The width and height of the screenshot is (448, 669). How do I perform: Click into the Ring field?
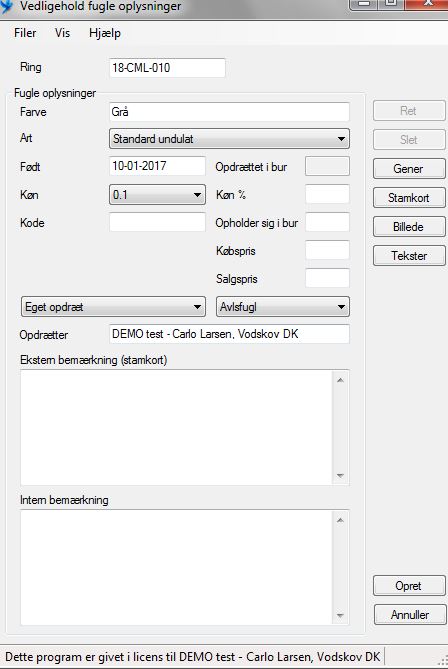[167, 68]
